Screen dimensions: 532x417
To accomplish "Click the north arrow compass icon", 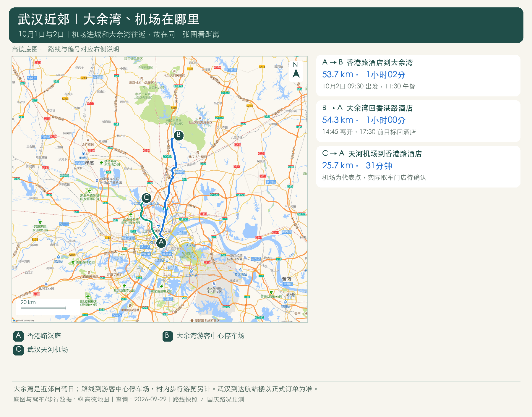I will 296,70.
